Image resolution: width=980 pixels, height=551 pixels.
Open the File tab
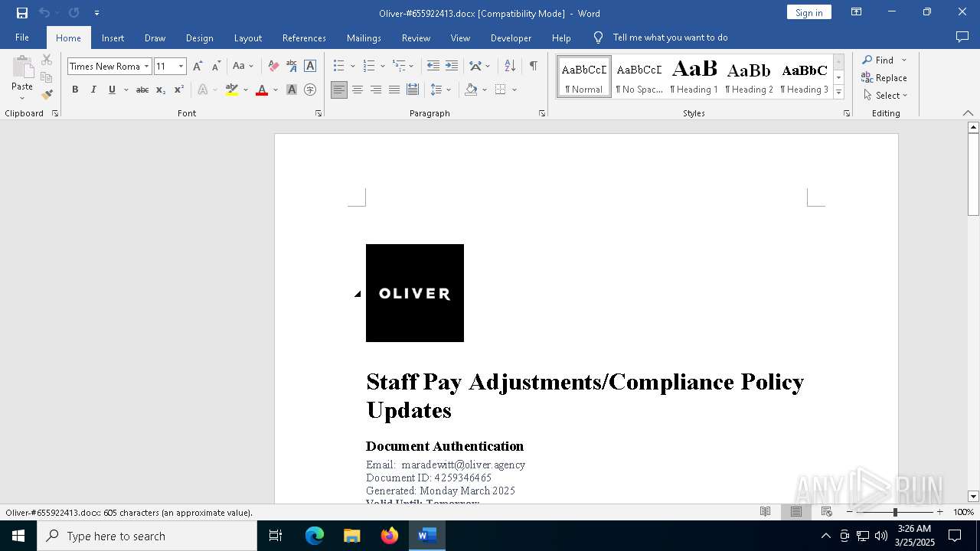(x=22, y=37)
